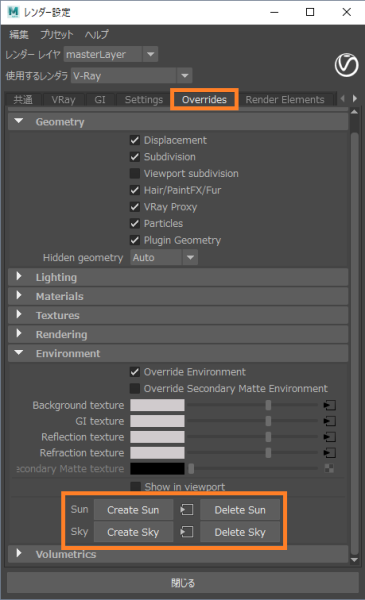365x600 pixels.
Task: Open Background texture color swatch
Action: click(157, 405)
